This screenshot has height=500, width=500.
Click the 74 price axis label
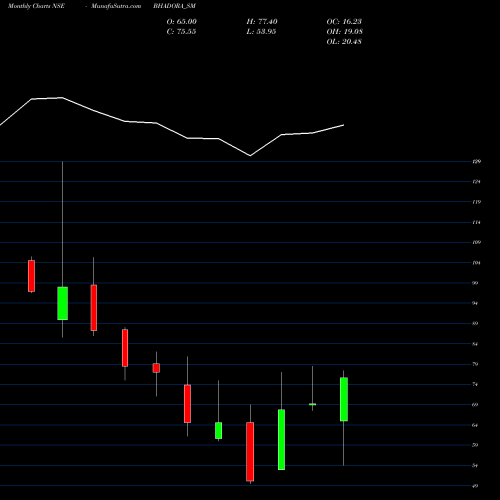point(475,384)
